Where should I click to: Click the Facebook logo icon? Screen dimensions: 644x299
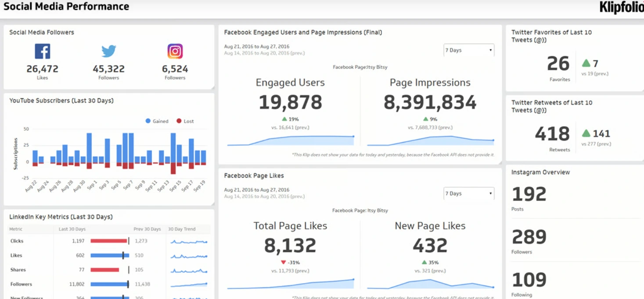coord(43,51)
